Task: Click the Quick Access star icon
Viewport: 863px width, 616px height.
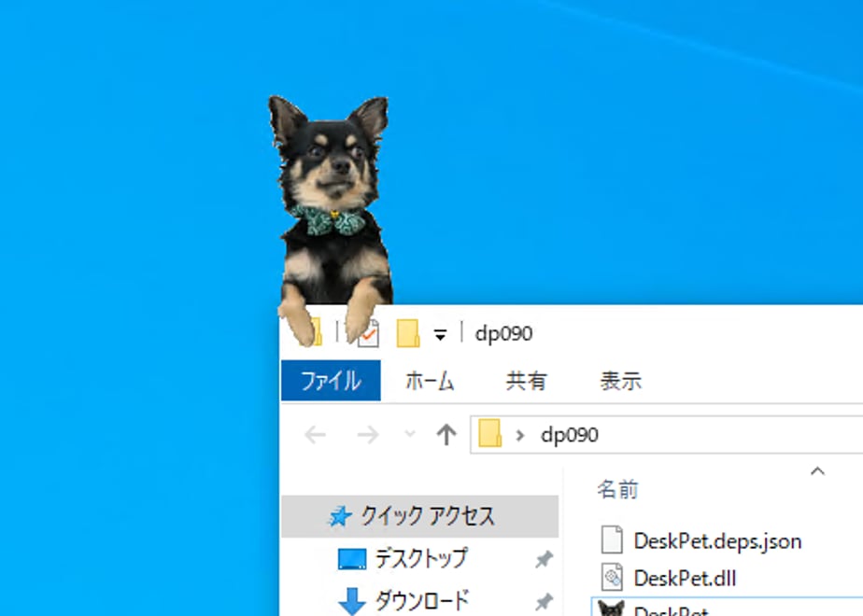Action: pyautogui.click(x=340, y=516)
